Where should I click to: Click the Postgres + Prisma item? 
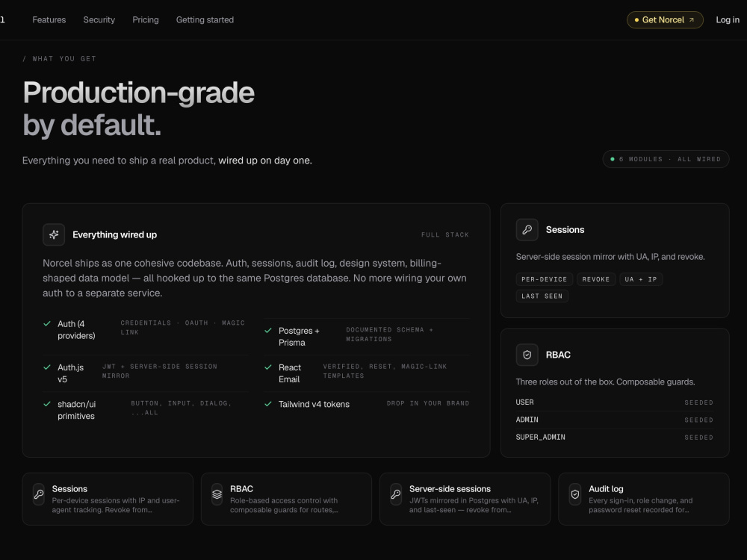tap(367, 336)
